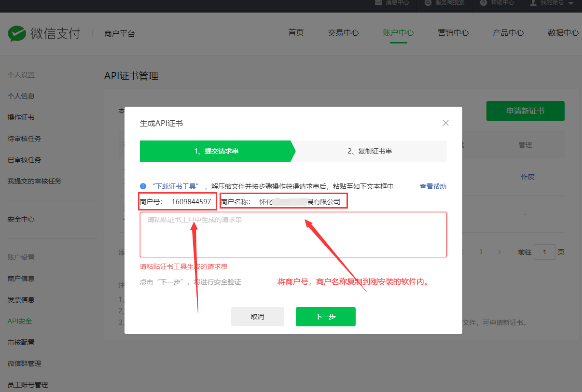Viewport: 582px width, 392px height.
Task: Click the 下一步 next button
Action: pyautogui.click(x=326, y=317)
